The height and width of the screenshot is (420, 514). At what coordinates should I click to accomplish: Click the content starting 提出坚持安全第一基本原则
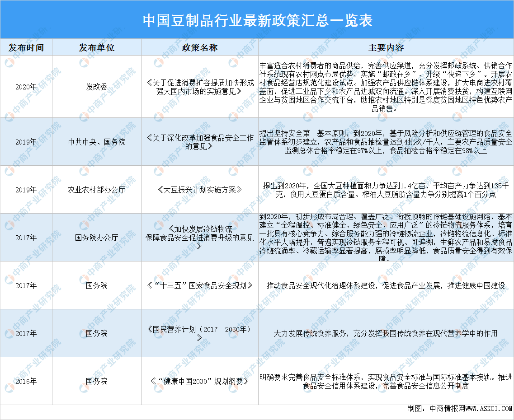(x=386, y=142)
